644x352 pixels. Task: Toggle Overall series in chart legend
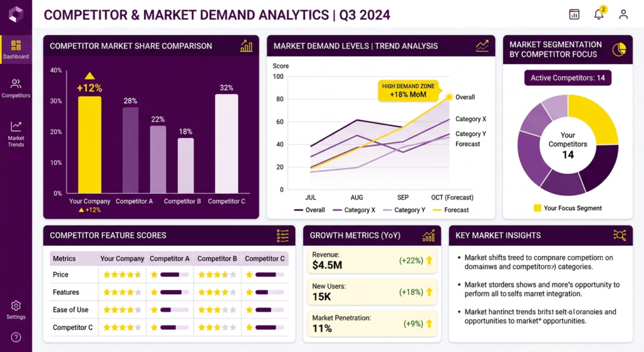309,210
